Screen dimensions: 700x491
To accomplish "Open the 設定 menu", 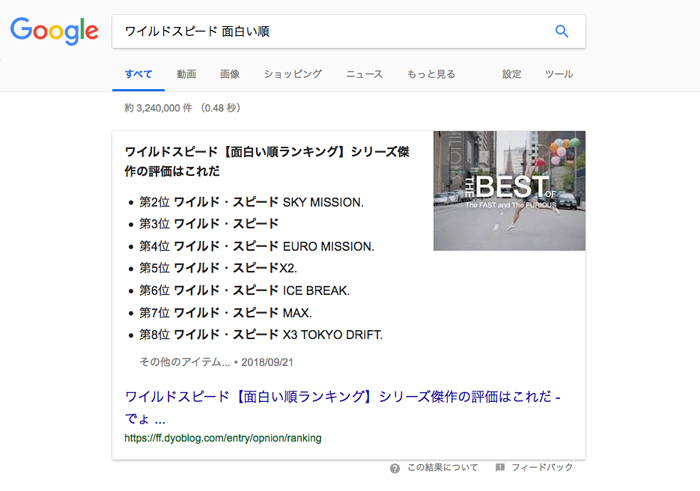I will (512, 74).
